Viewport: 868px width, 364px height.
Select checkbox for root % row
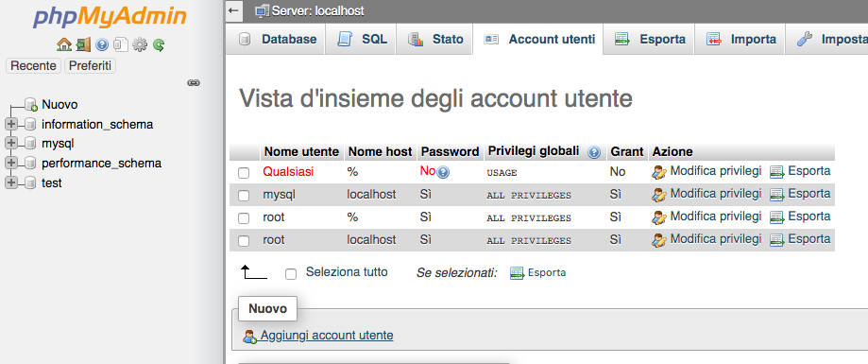point(244,218)
